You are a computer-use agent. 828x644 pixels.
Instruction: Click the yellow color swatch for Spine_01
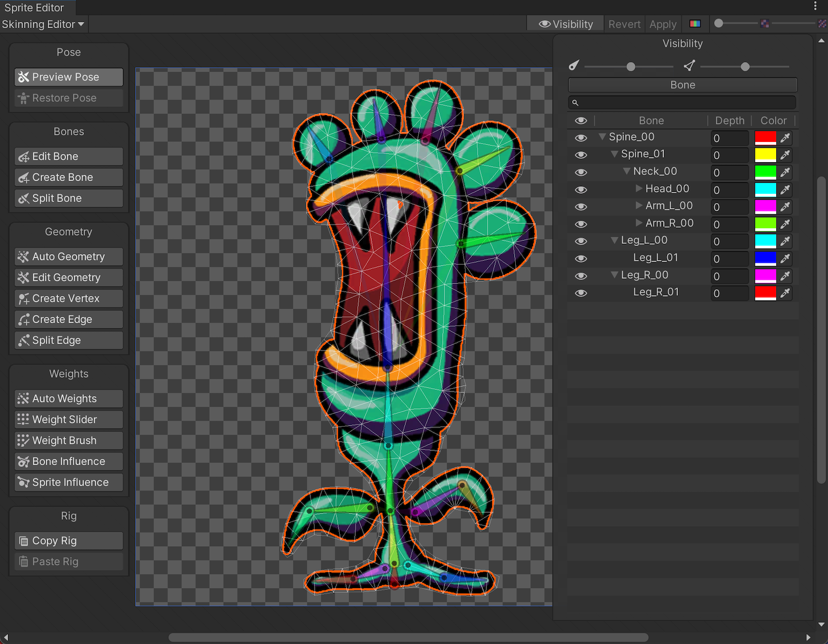[765, 155]
